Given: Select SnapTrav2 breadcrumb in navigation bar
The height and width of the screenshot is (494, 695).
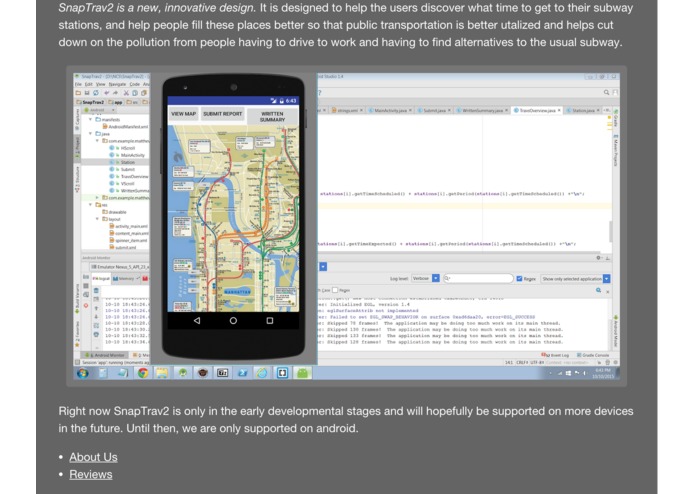Looking at the screenshot, I should 90,102.
